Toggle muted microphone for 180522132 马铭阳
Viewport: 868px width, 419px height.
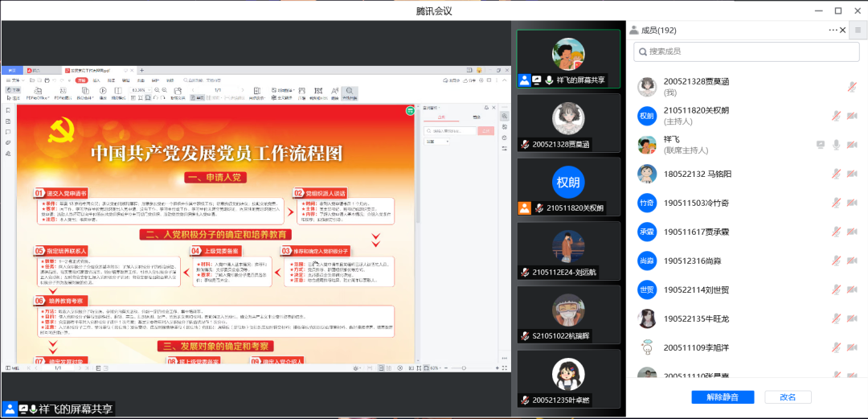pyautogui.click(x=837, y=174)
